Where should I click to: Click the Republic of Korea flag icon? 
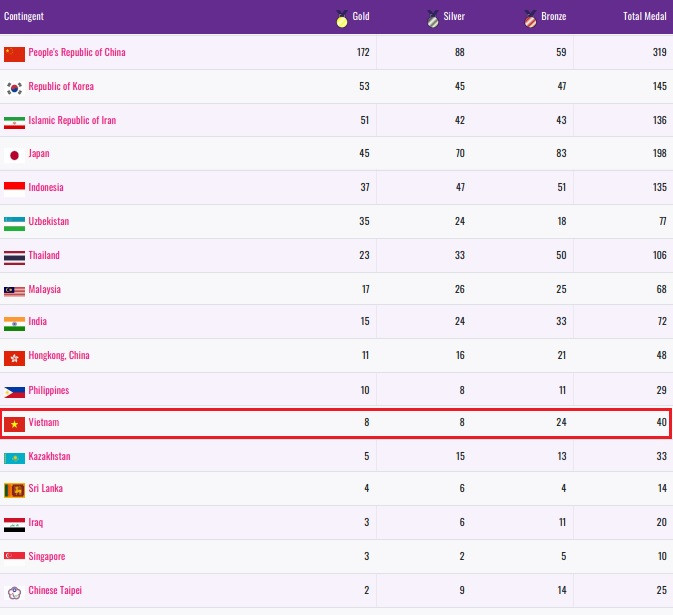click(14, 87)
